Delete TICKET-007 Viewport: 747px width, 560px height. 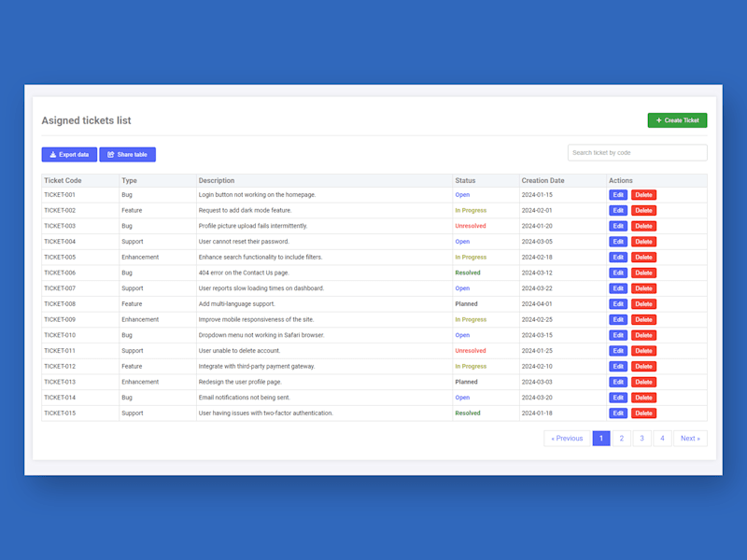(643, 288)
